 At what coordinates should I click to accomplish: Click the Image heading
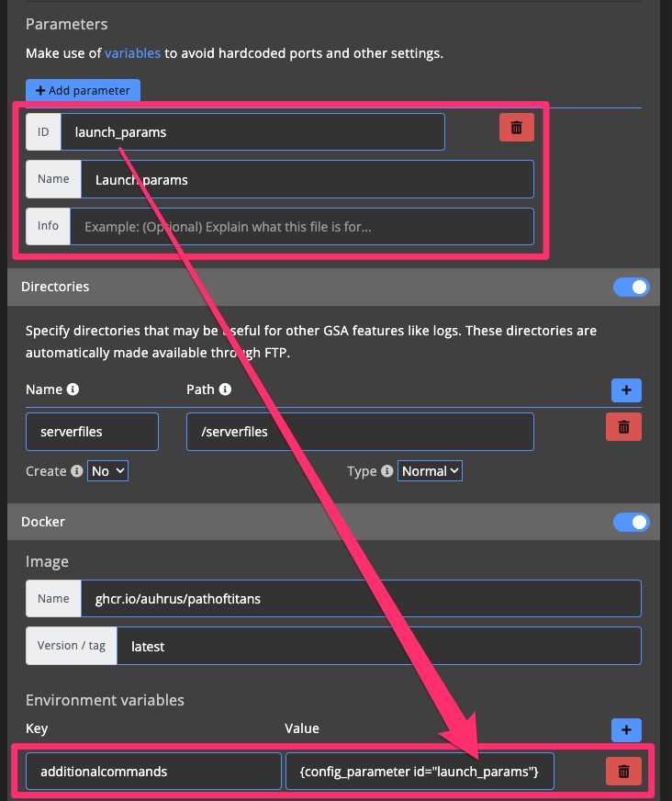tap(47, 562)
